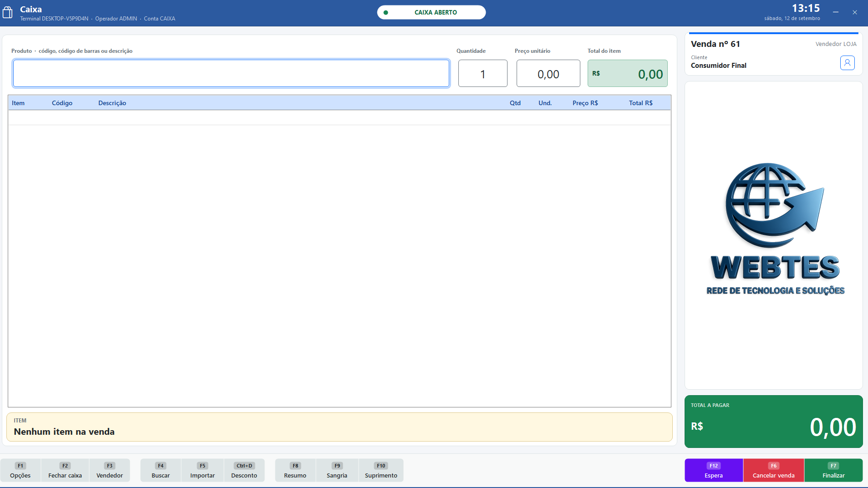Viewport: 868px width, 488px height.
Task: Click the Caixa shopping bag icon
Action: point(8,12)
